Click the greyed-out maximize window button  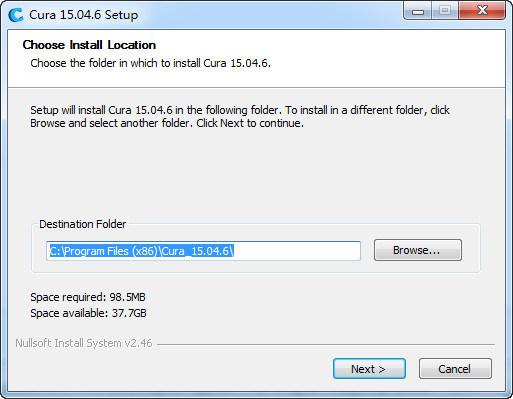tap(445, 11)
